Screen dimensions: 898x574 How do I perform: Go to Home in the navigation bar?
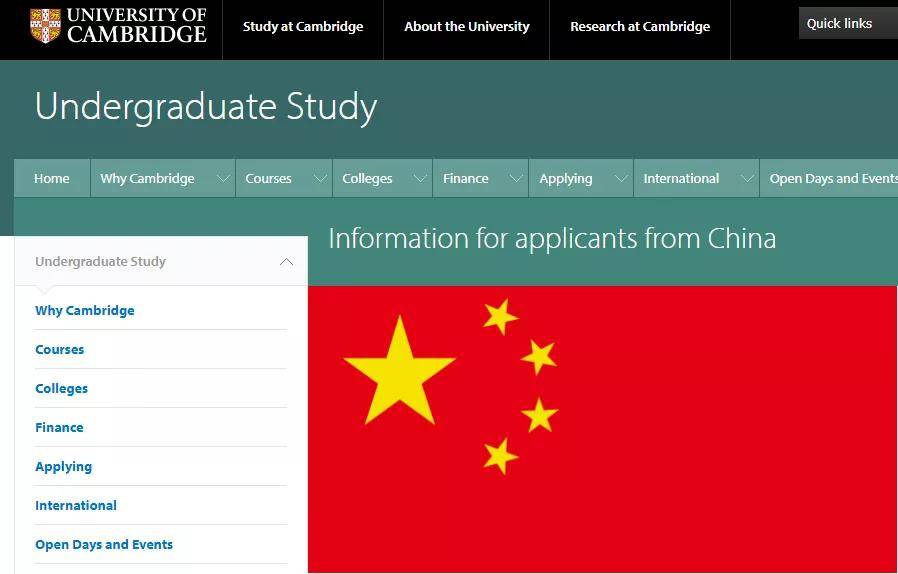point(52,178)
